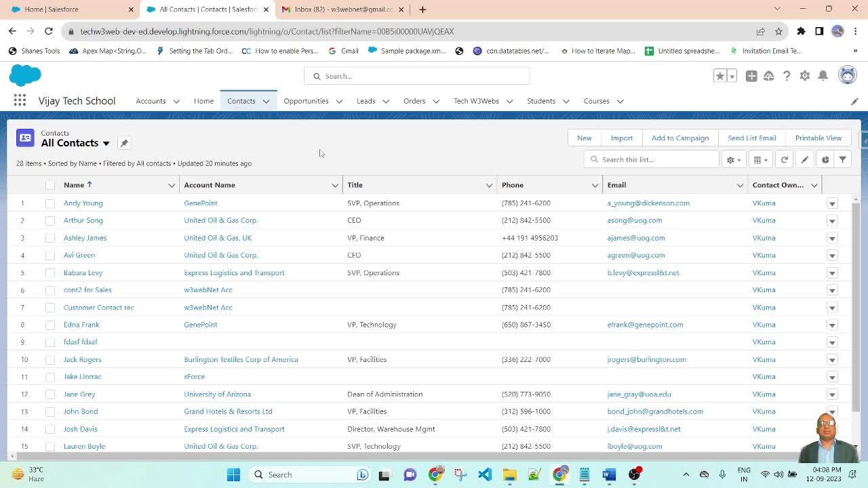Click the Contacts object icon

pyautogui.click(x=25, y=138)
